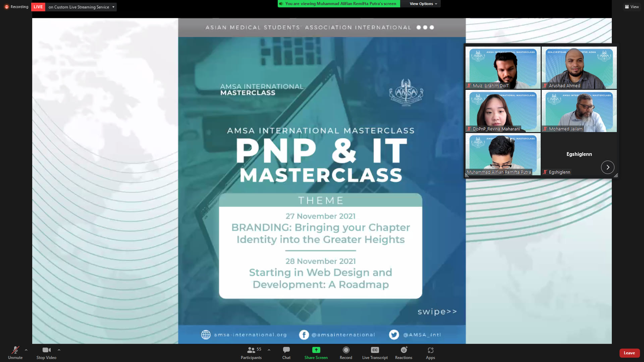
Task: Leave the meeting
Action: point(629,353)
